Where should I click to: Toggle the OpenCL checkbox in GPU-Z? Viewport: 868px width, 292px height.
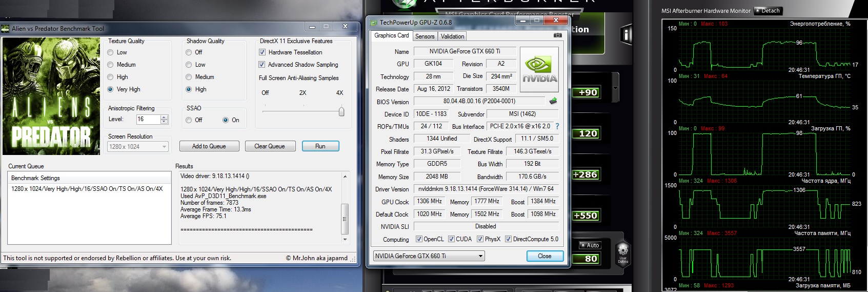(419, 239)
